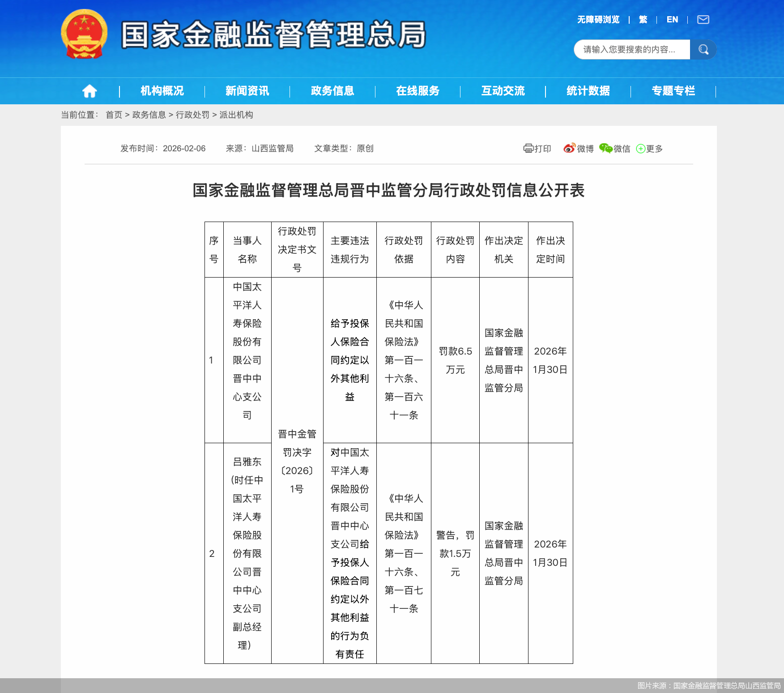Switch to English with the EN link
784x693 pixels.
[x=672, y=19]
